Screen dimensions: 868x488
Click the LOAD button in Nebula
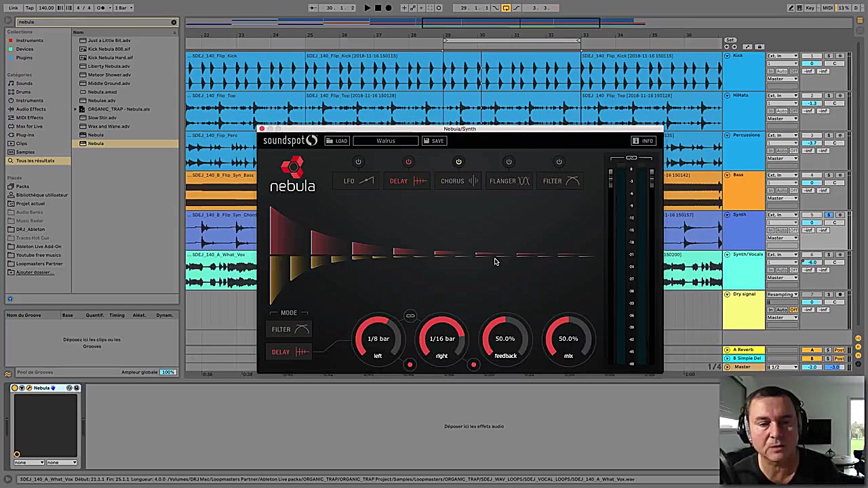tap(338, 140)
